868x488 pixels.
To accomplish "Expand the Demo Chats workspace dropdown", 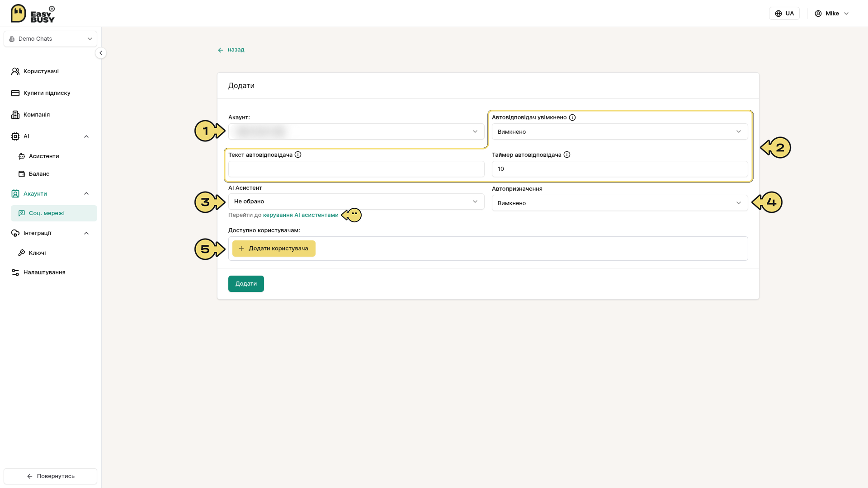I will click(x=51, y=39).
